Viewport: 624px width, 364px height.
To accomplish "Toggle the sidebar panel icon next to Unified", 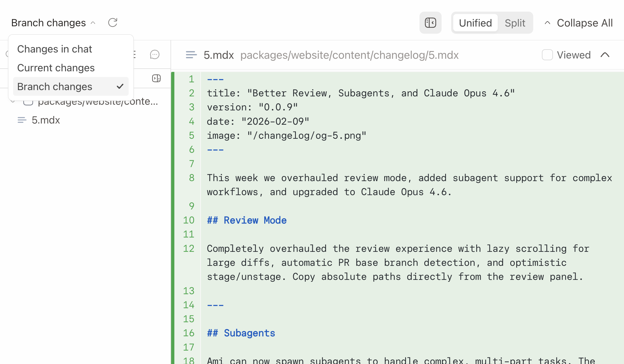I will [x=430, y=23].
